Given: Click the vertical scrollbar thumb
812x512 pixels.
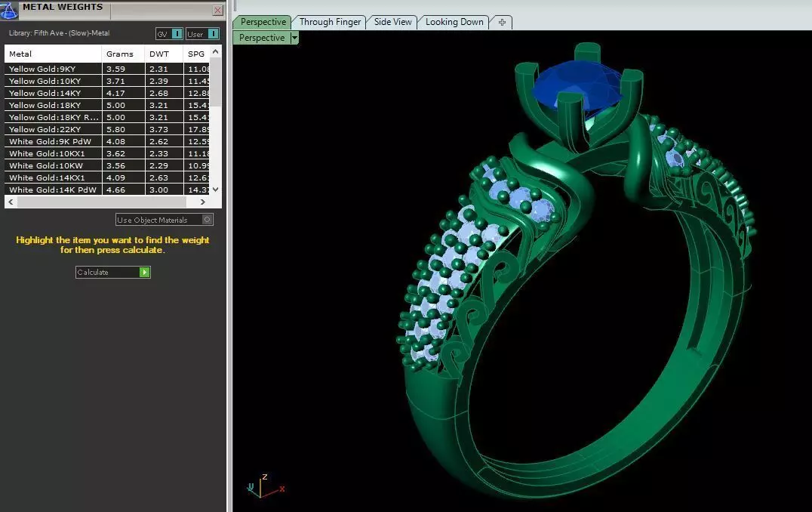Looking at the screenshot, I should coord(215,82).
